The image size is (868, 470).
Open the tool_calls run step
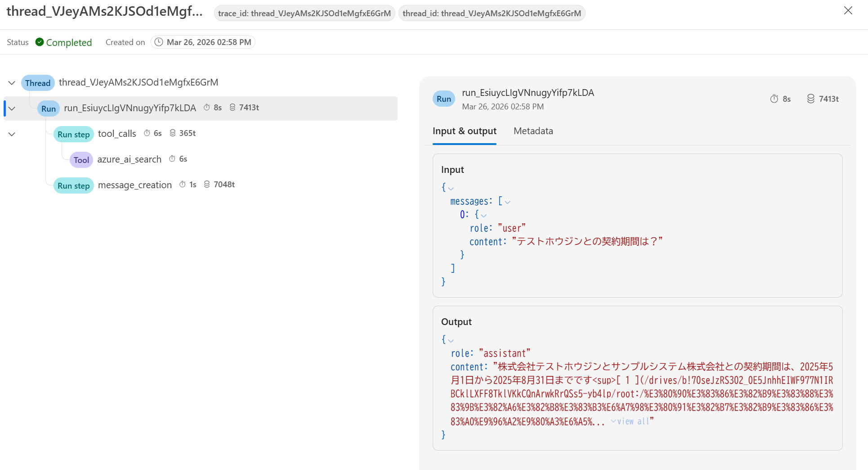tap(117, 134)
